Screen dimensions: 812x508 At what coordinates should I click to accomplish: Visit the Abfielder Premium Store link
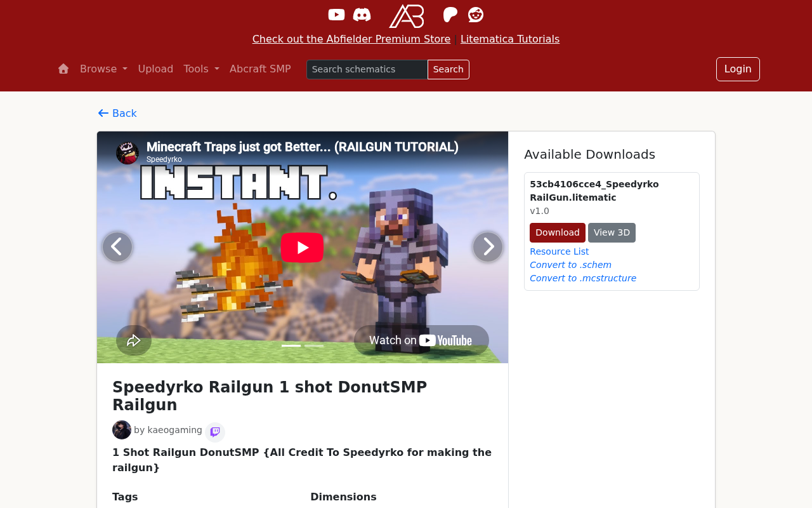click(x=351, y=39)
